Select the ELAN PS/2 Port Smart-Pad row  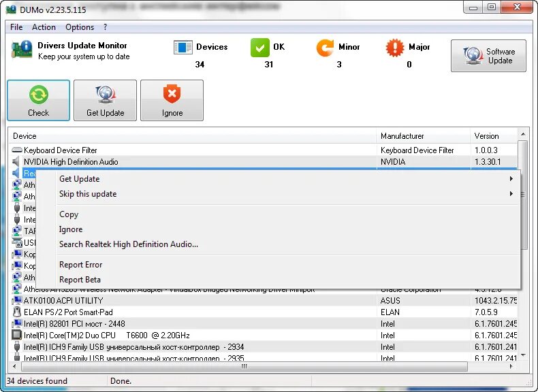[264, 312]
